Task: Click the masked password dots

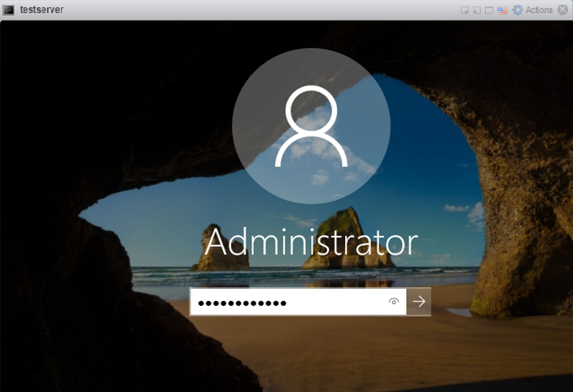Action: pos(243,303)
